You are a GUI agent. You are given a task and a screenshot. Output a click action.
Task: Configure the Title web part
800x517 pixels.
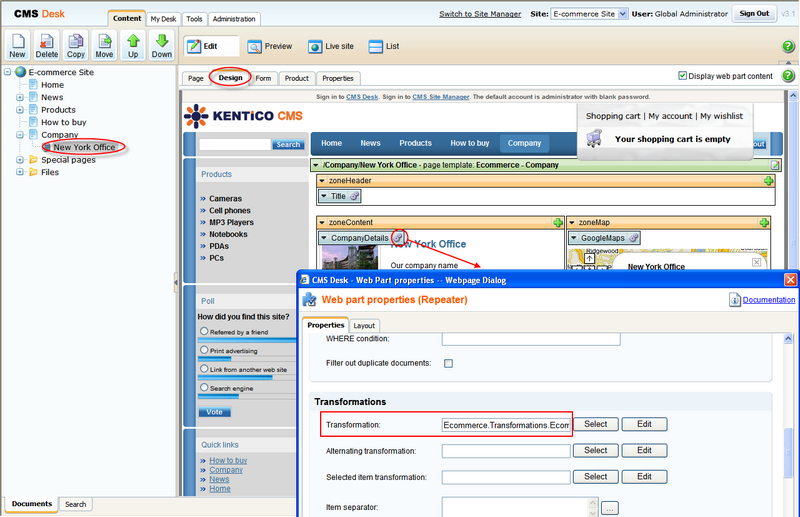(x=355, y=196)
